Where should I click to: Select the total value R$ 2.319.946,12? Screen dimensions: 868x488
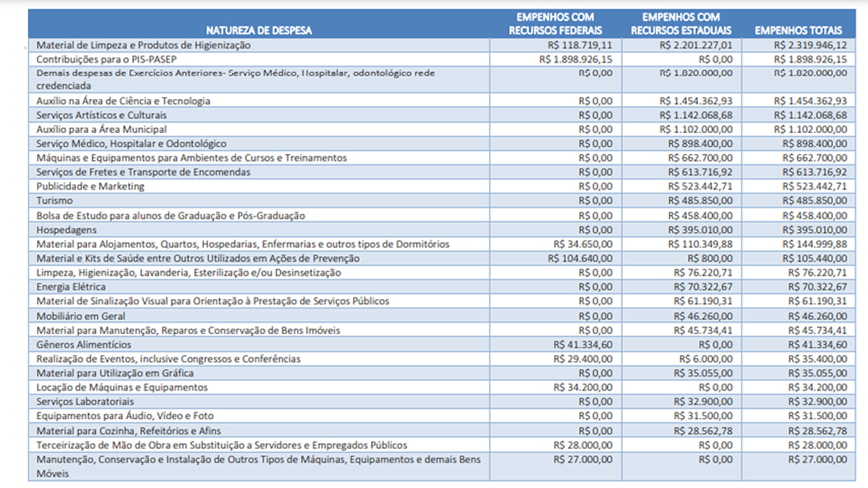809,45
